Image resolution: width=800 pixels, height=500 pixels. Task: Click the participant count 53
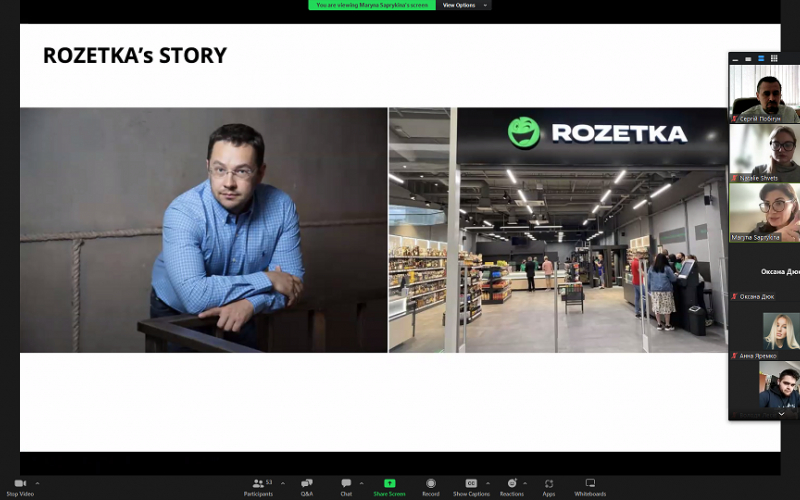[269, 482]
